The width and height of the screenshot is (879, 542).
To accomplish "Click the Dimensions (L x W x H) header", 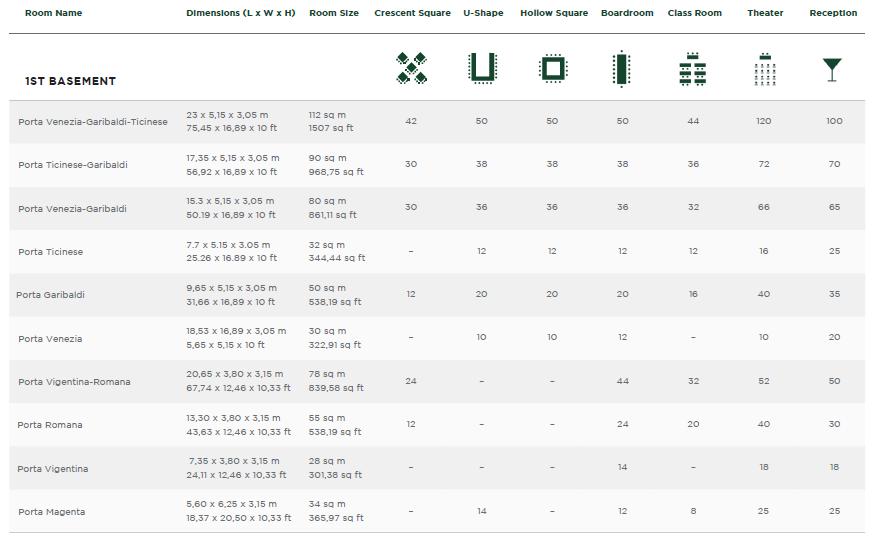I will pos(240,13).
